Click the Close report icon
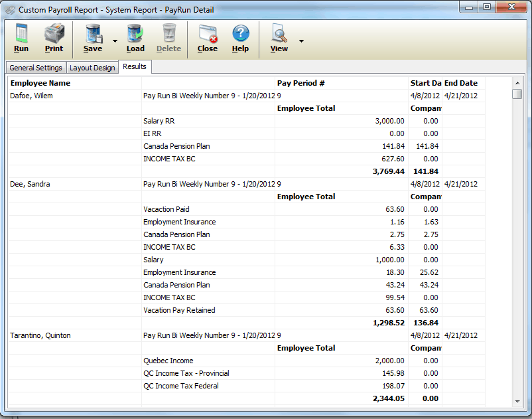This screenshot has width=532, height=419. 208,38
